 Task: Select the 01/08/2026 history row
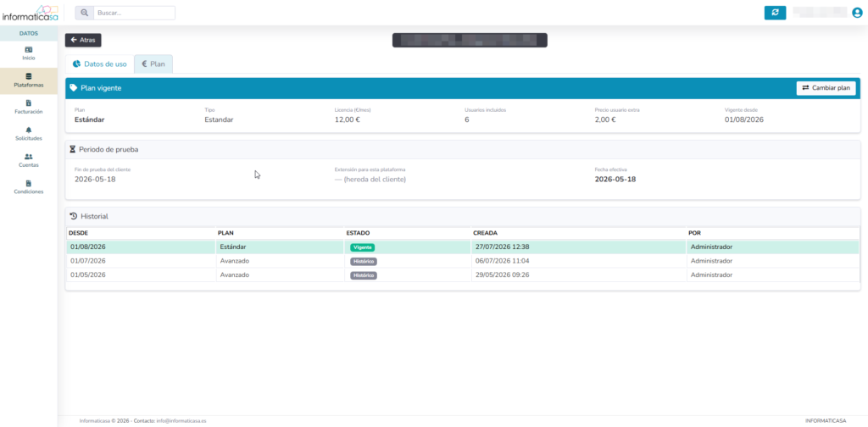(463, 247)
